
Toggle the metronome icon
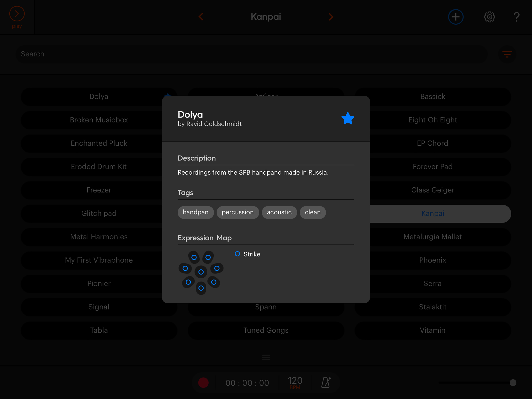(326, 382)
